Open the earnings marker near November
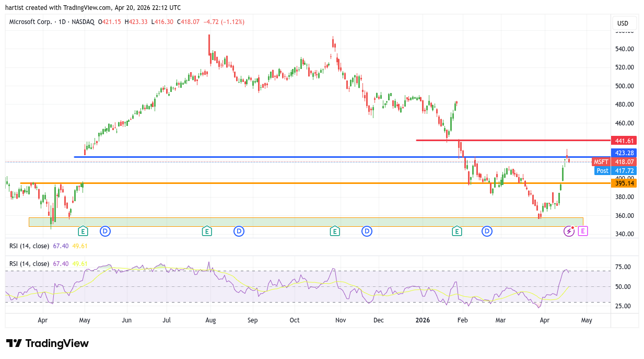 tap(334, 231)
